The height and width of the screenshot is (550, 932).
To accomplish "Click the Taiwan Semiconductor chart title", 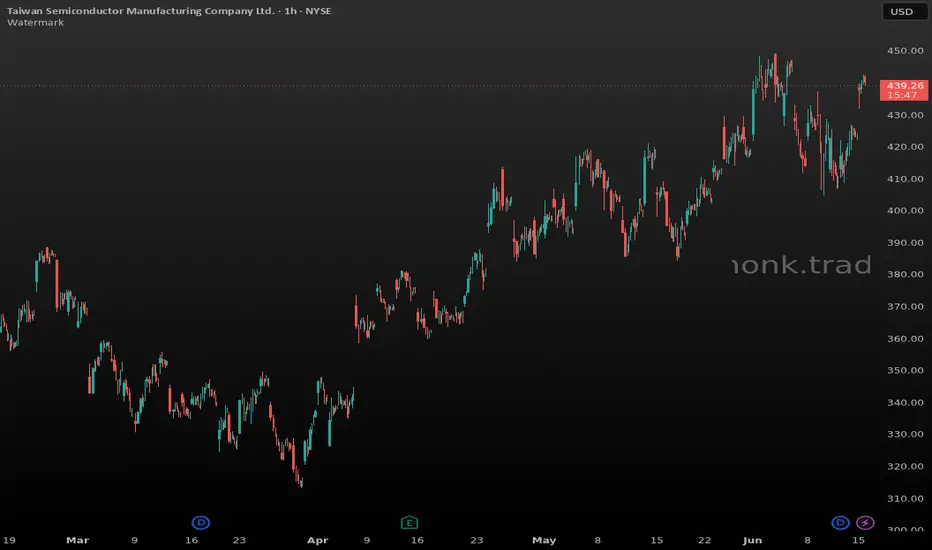I will [x=169, y=11].
